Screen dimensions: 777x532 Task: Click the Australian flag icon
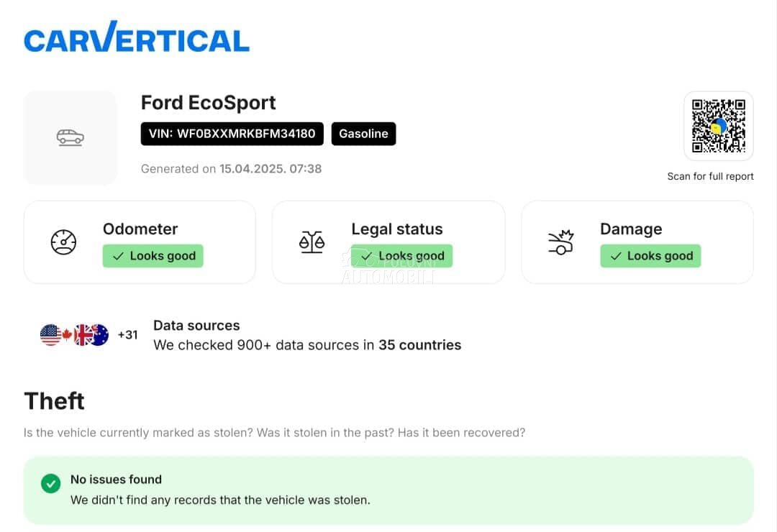tap(99, 335)
